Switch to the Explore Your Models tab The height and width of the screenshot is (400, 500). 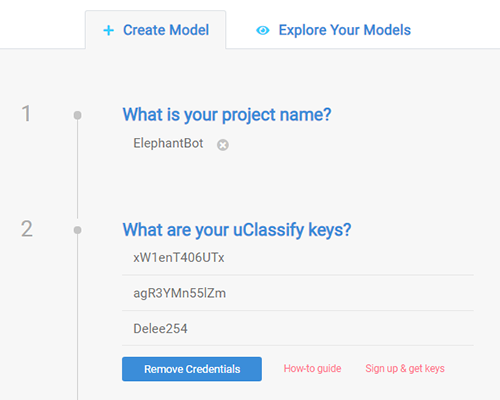click(333, 30)
